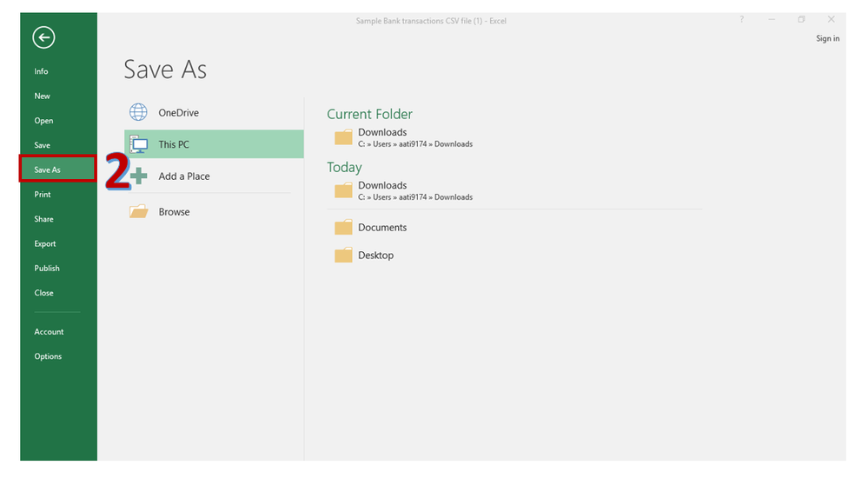
Task: Select New in the backstage menu
Action: tap(43, 96)
